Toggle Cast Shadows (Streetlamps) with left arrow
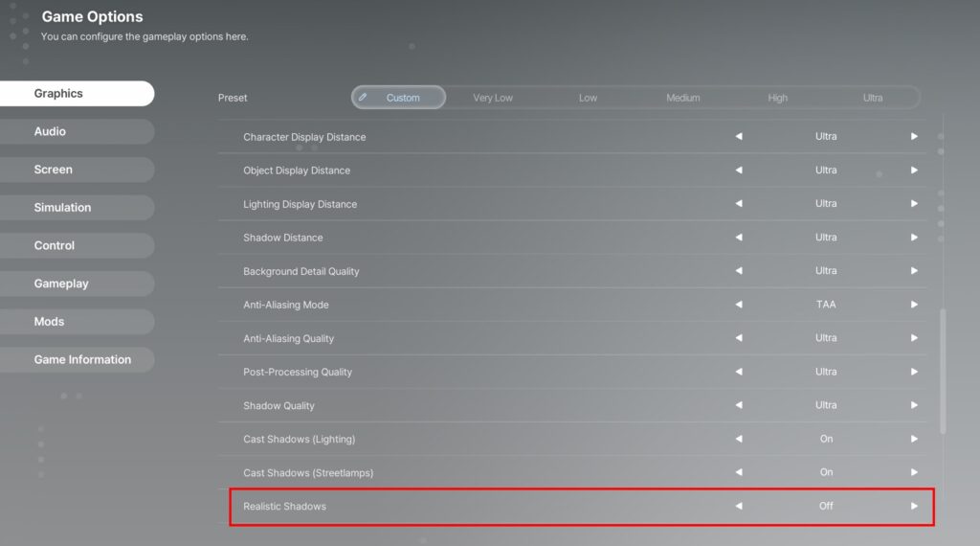This screenshot has height=546, width=980. point(738,472)
